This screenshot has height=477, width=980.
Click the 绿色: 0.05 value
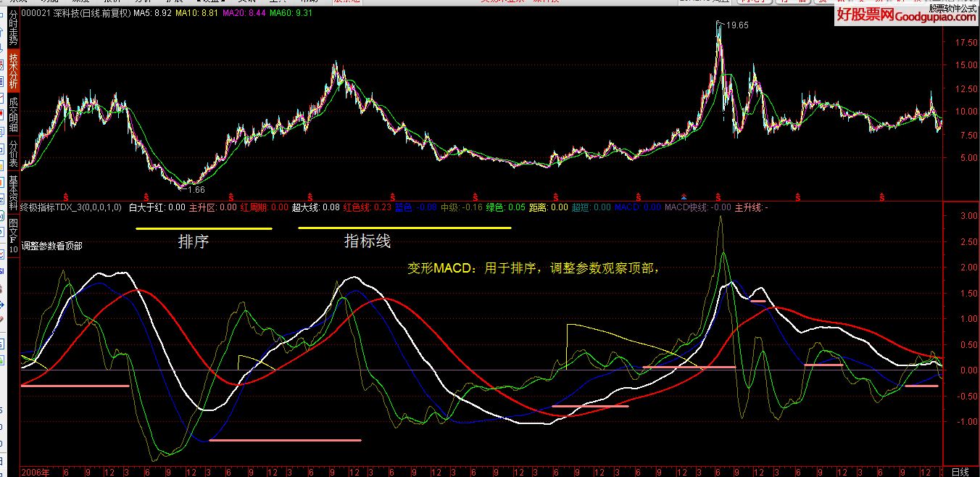[506, 207]
